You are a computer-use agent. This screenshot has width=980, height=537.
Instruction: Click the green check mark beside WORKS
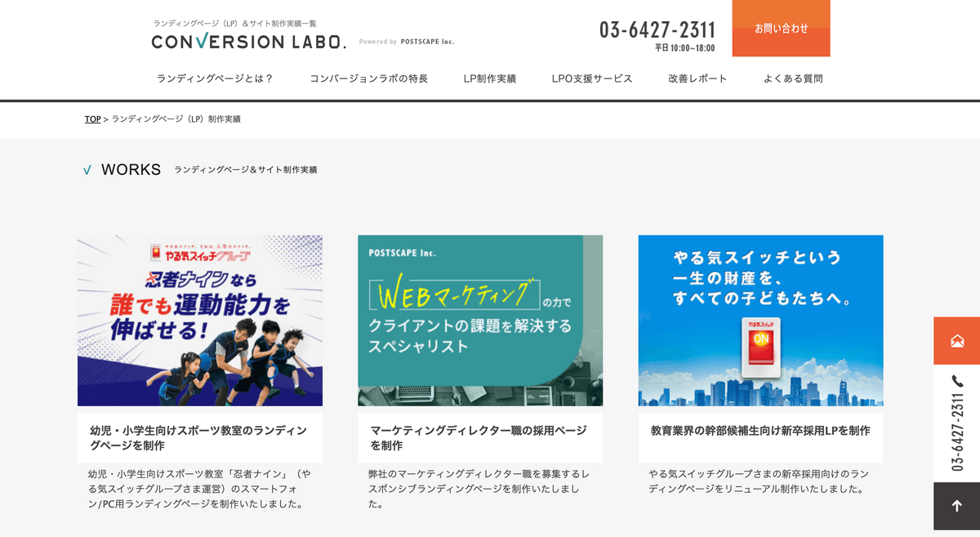87,170
